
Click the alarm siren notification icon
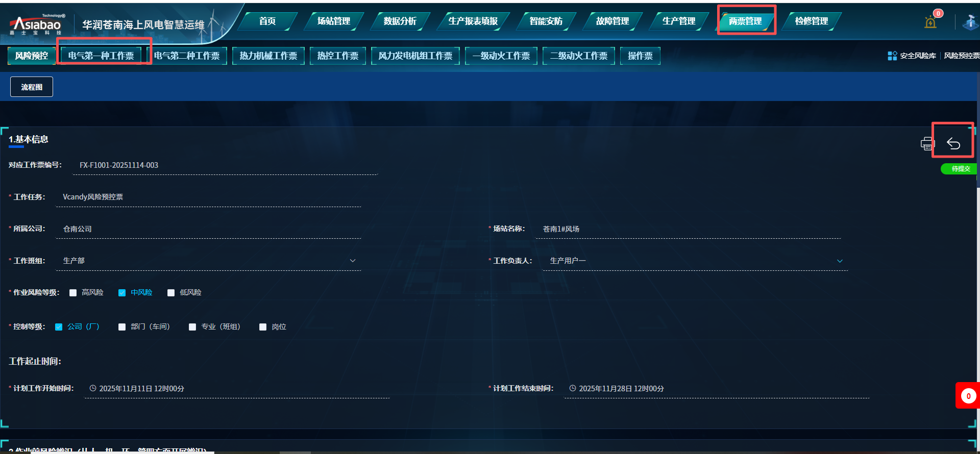(x=930, y=22)
